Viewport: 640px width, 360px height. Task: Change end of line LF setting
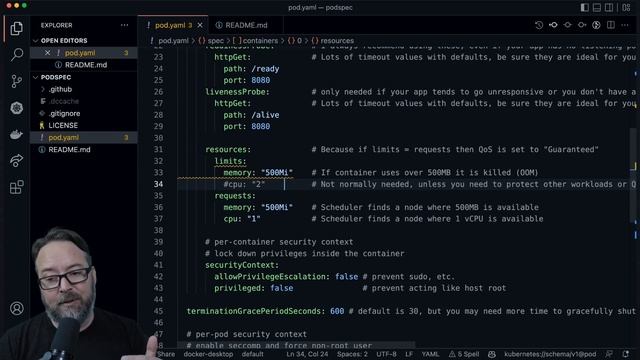tap(409, 354)
